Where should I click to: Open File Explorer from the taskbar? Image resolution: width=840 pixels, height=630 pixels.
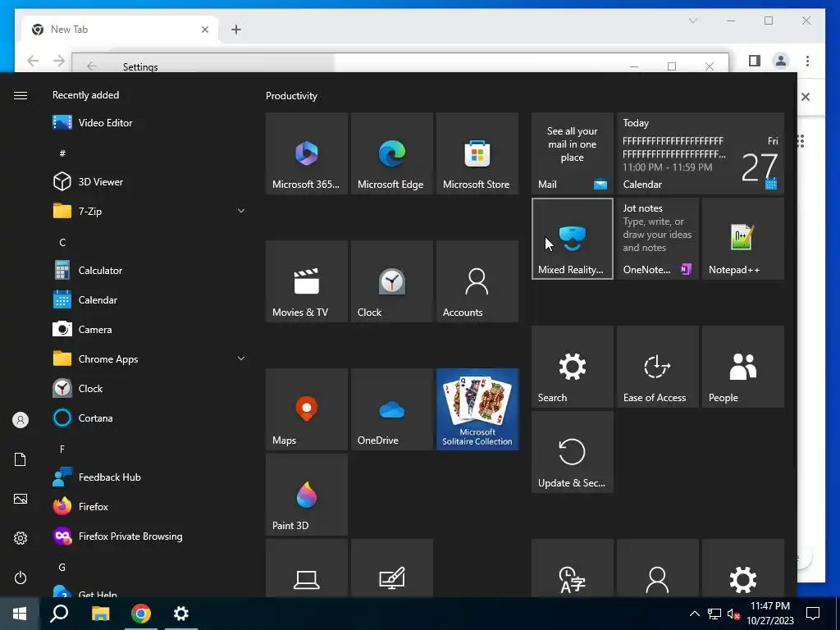(100, 614)
